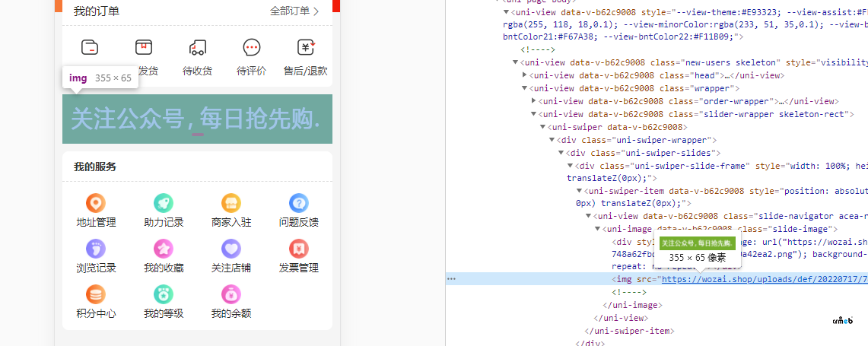868x346 pixels.
Task: Open 浏览记录 footprint icon
Action: pos(96,249)
